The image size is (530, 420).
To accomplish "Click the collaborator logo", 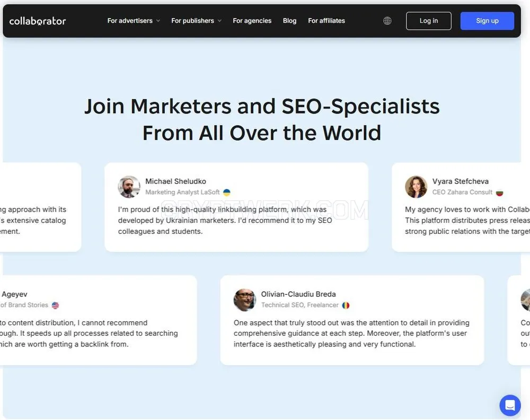I will (x=38, y=21).
